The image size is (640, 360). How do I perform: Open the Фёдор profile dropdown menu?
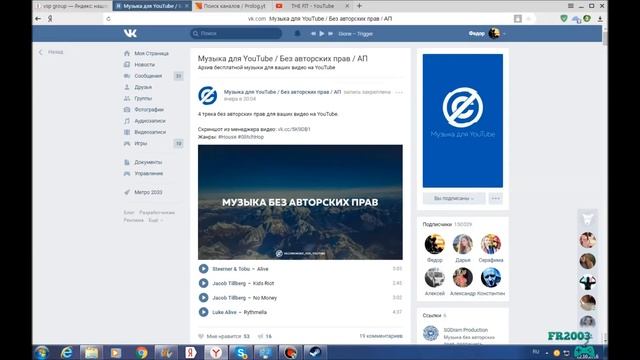click(487, 33)
